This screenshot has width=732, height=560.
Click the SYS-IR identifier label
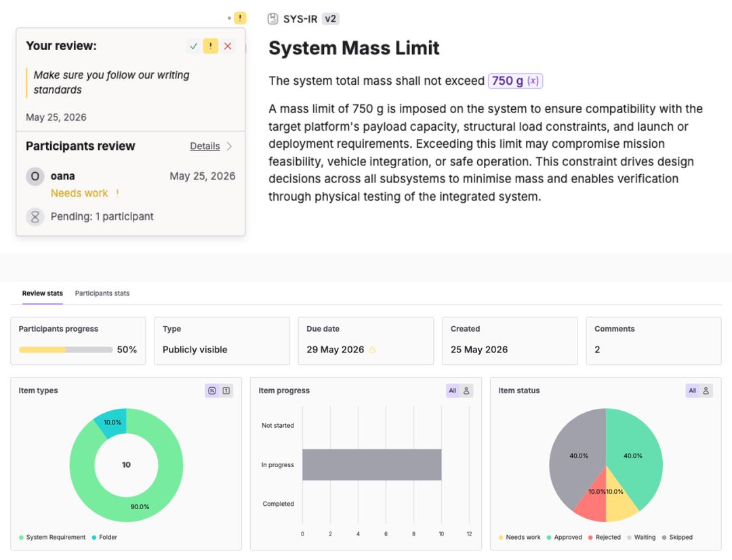coord(300,19)
